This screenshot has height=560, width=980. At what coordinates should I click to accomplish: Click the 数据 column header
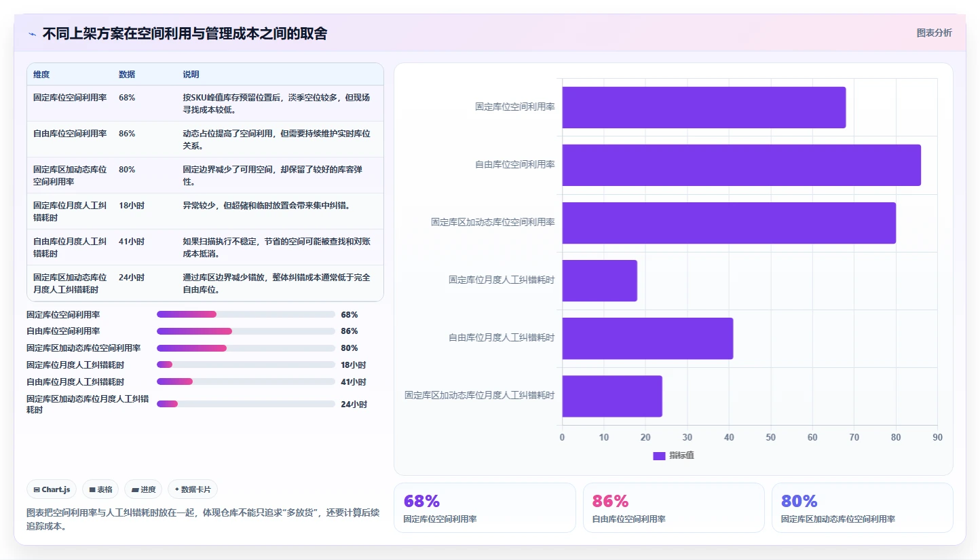(127, 75)
